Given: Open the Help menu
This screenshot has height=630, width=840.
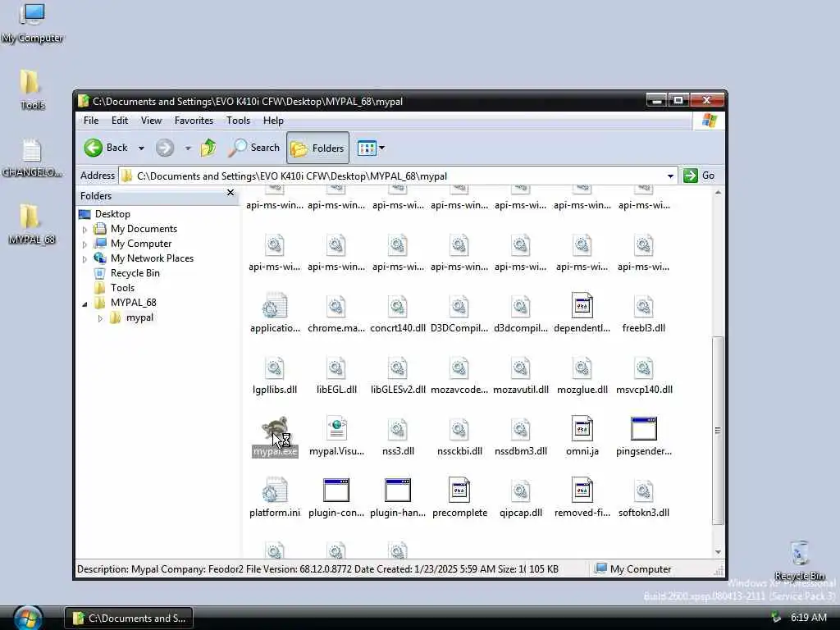Looking at the screenshot, I should coord(273,121).
